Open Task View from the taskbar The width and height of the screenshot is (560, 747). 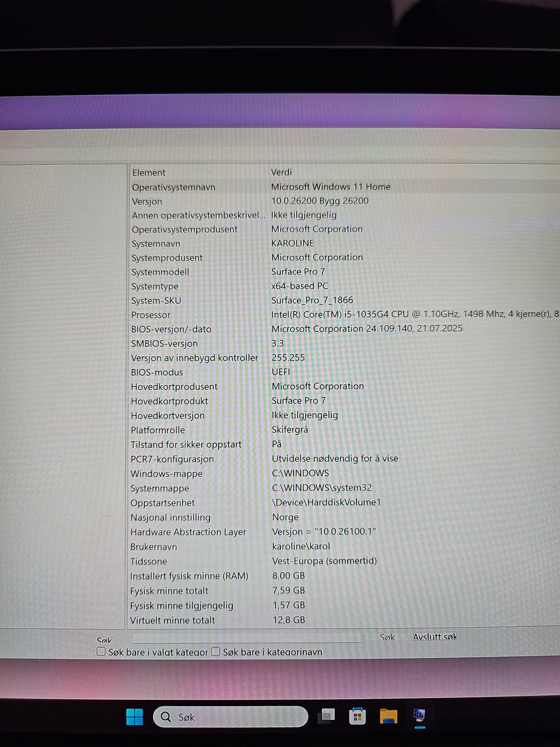click(327, 715)
